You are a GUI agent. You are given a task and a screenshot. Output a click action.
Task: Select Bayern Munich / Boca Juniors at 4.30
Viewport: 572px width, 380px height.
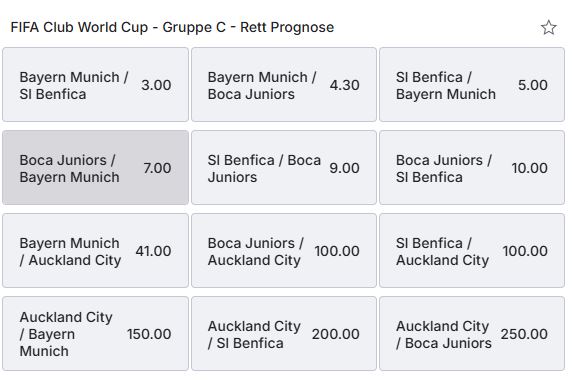pos(284,85)
